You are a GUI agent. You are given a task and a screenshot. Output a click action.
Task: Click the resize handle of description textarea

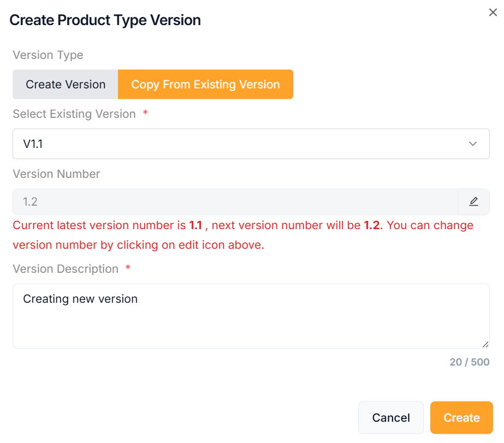pyautogui.click(x=485, y=344)
